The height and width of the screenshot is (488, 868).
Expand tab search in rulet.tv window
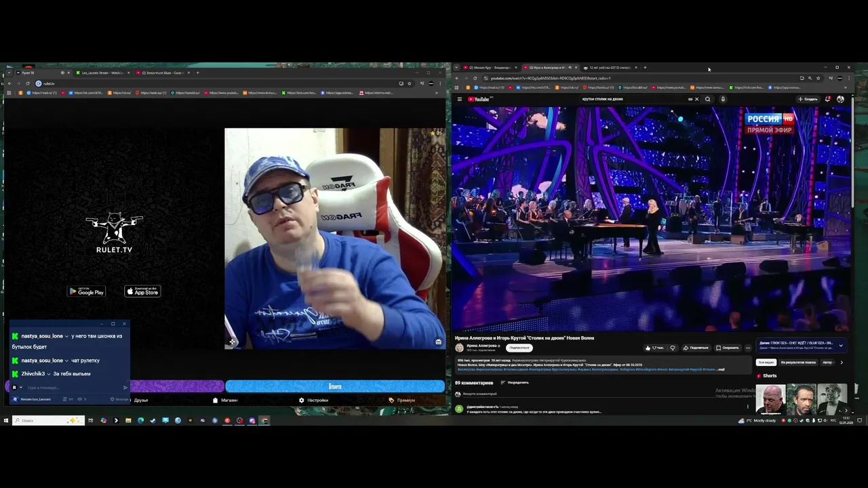pyautogui.click(x=9, y=73)
